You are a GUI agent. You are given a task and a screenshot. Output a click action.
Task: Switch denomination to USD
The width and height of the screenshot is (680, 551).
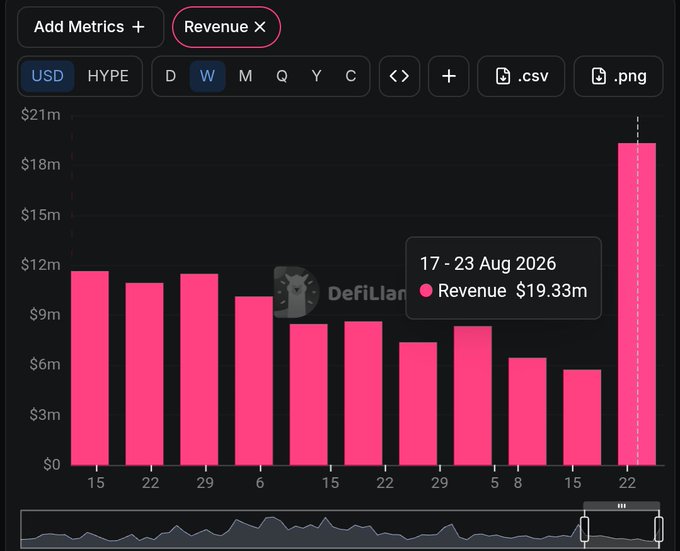click(x=48, y=76)
